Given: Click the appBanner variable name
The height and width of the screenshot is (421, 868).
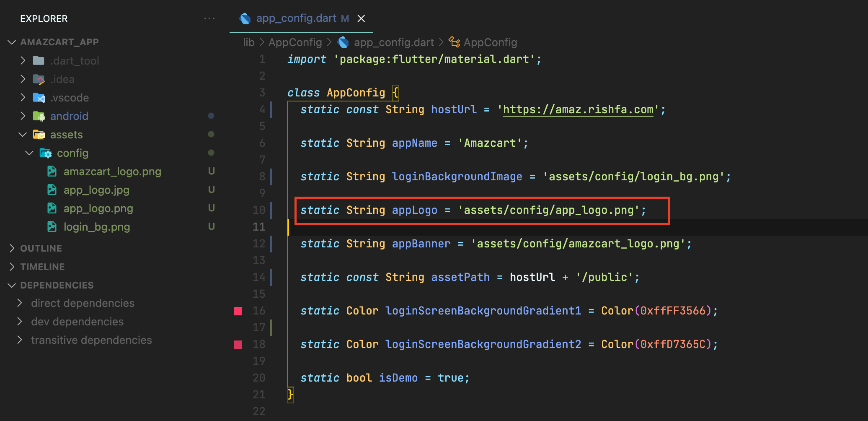Looking at the screenshot, I should (421, 244).
